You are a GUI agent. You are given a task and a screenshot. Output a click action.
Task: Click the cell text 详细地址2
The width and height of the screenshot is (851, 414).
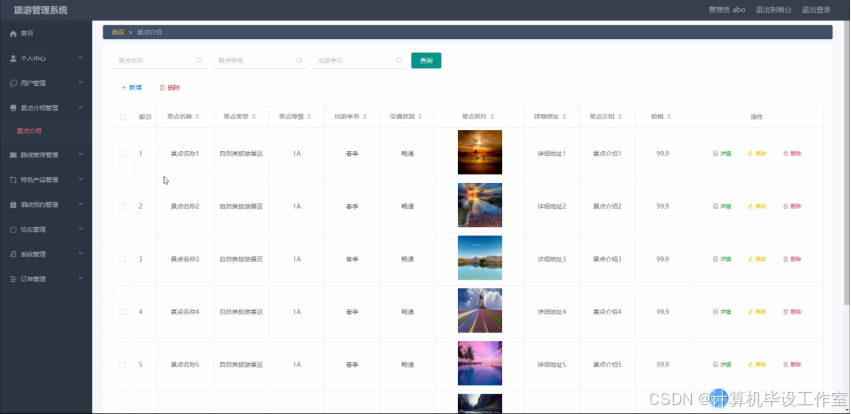[552, 207]
